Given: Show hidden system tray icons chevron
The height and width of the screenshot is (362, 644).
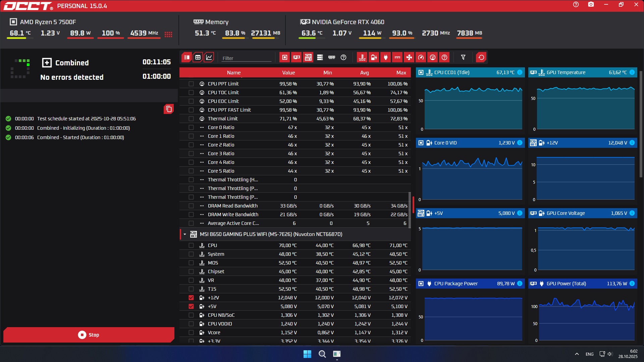Looking at the screenshot, I should click(577, 354).
